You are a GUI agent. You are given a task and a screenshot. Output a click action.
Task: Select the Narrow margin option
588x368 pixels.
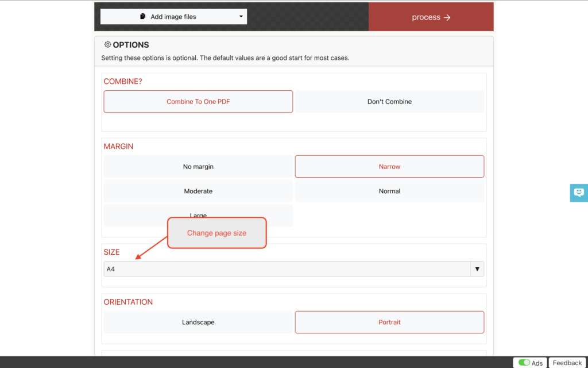tap(389, 166)
